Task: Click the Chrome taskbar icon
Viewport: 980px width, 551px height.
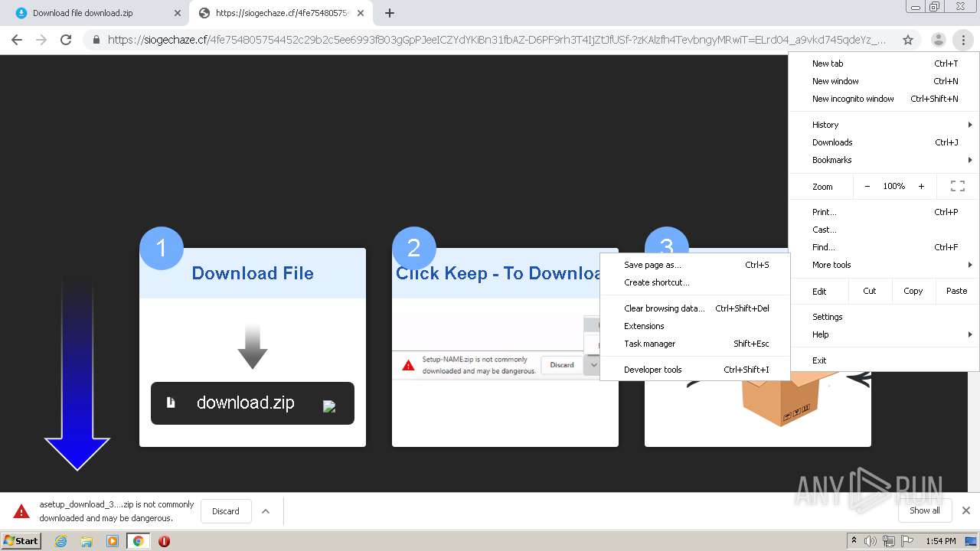Action: [x=138, y=541]
